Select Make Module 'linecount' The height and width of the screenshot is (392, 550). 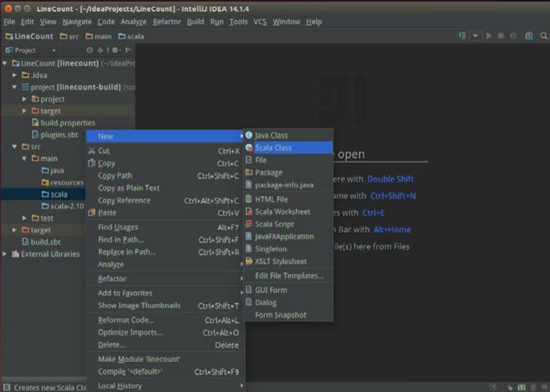coord(165,359)
